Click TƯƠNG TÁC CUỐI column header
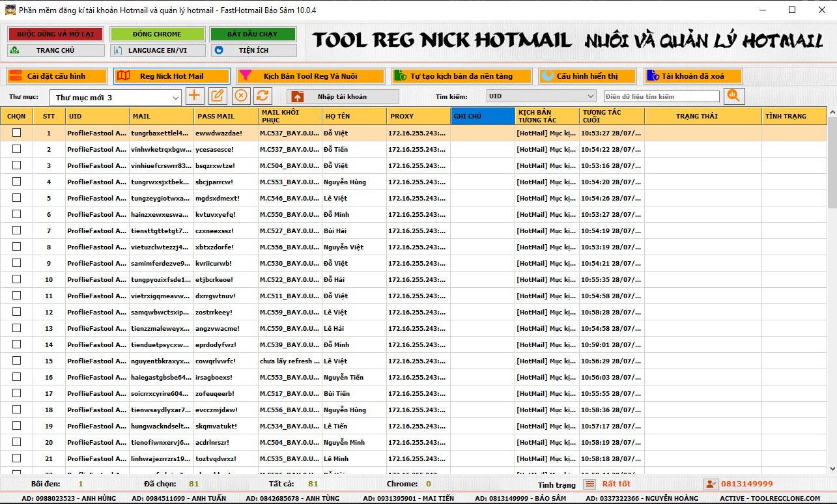 tap(612, 116)
